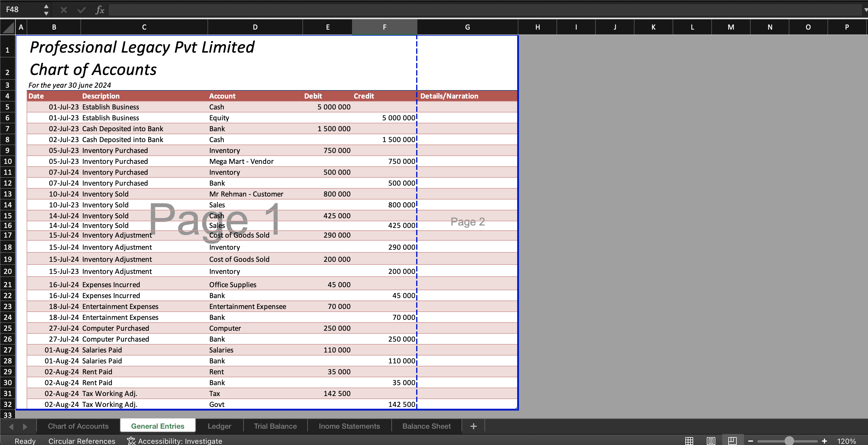Select the Page Layout view icon in status bar

coord(711,441)
